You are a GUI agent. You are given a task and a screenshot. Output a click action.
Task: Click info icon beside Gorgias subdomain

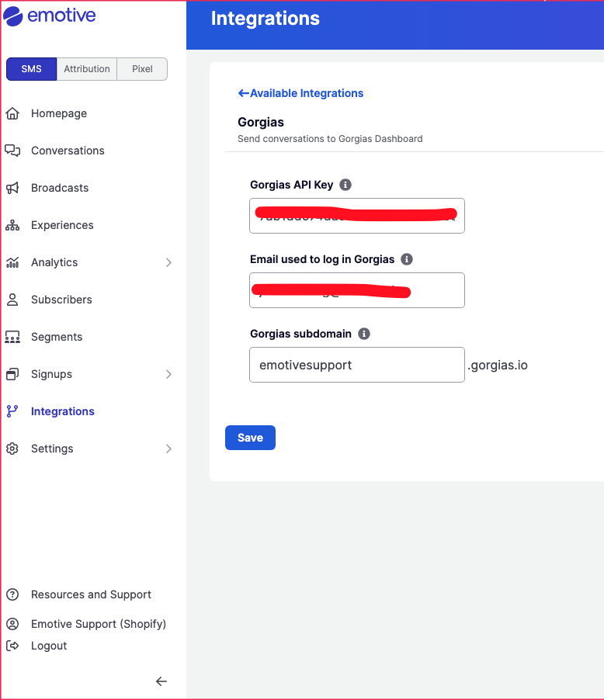(364, 334)
